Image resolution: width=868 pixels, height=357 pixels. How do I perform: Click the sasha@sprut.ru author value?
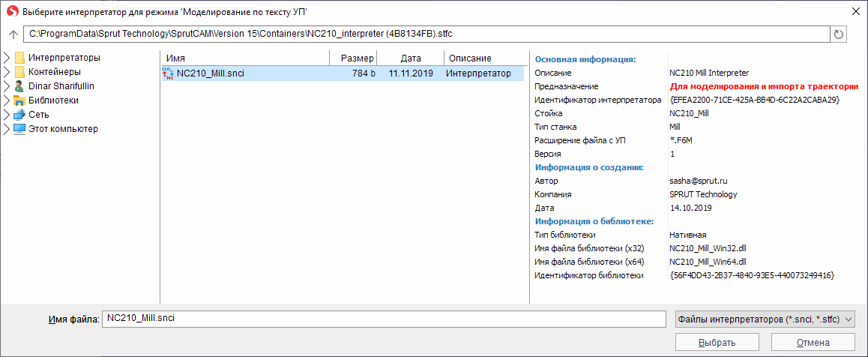(697, 181)
